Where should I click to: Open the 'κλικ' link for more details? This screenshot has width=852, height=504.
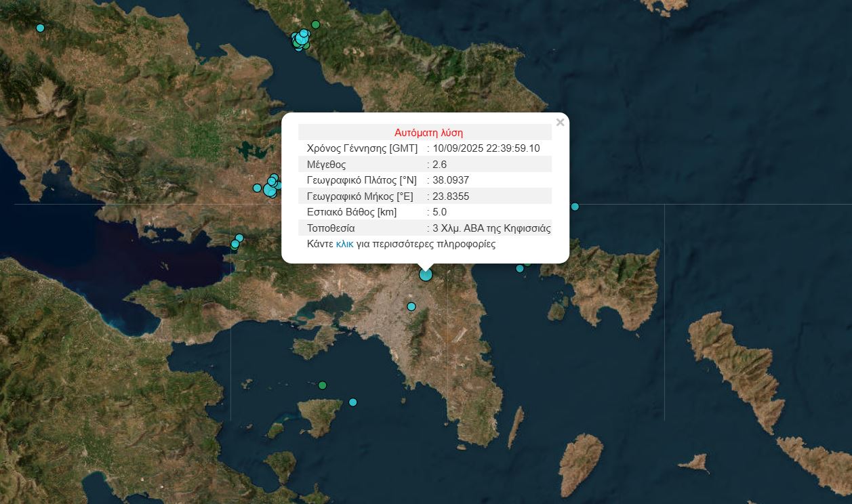[x=344, y=244]
